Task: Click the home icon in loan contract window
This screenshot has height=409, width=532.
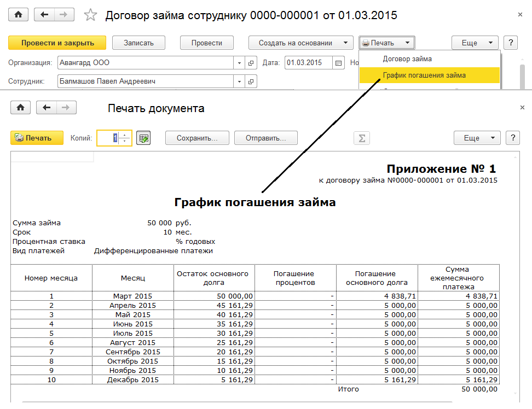Action: (18, 15)
